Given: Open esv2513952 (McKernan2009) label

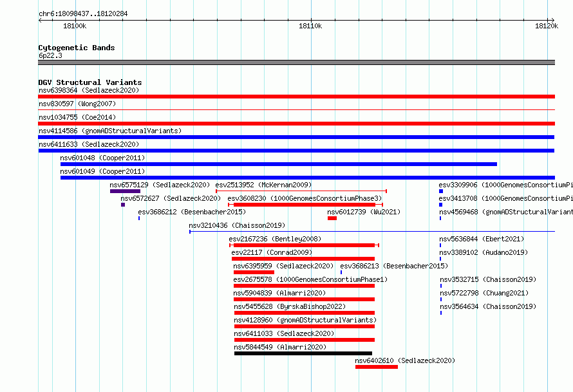Looking at the screenshot, I should point(263,185).
